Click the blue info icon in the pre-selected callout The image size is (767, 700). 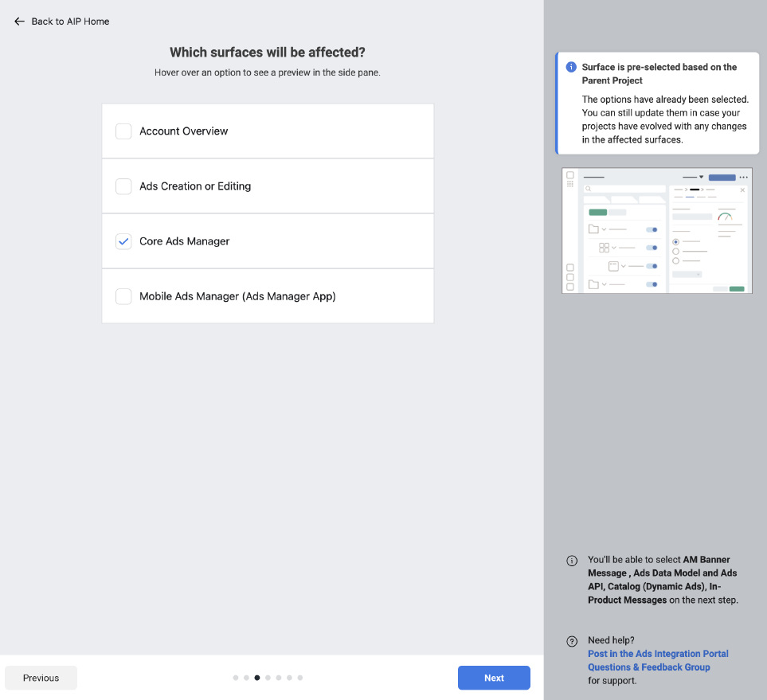(x=572, y=67)
